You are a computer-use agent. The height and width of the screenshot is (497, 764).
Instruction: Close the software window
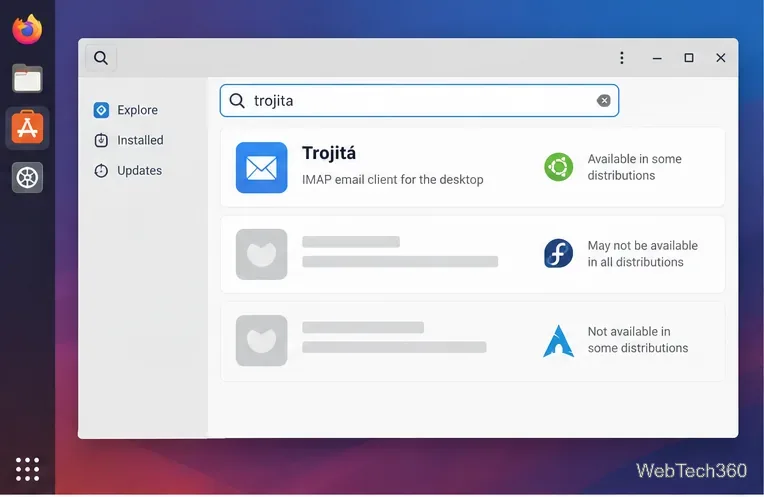(x=721, y=58)
